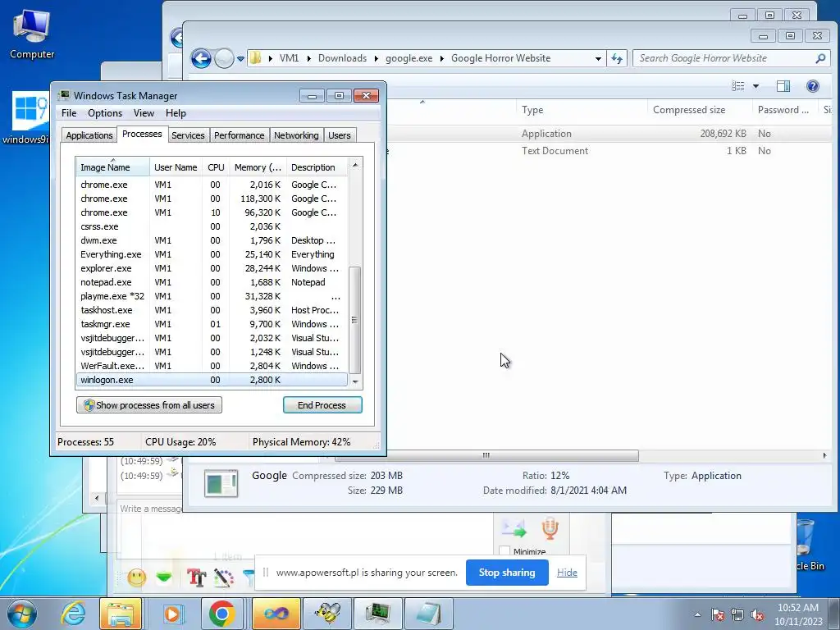Switch to Task Manager on the taskbar
The width and height of the screenshot is (840, 630).
(x=378, y=614)
